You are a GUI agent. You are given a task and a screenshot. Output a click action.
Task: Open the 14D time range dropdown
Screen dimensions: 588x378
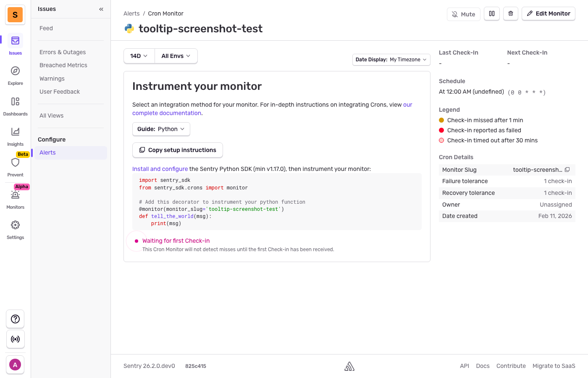point(139,55)
